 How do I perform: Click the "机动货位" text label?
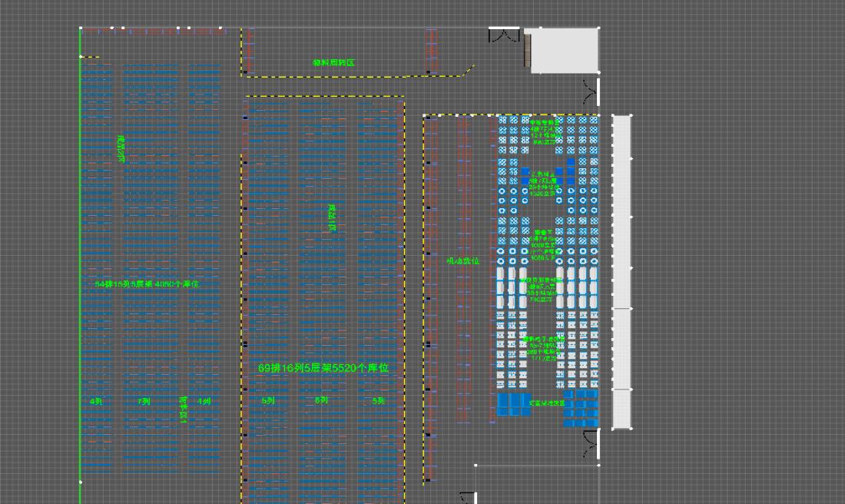point(462,261)
